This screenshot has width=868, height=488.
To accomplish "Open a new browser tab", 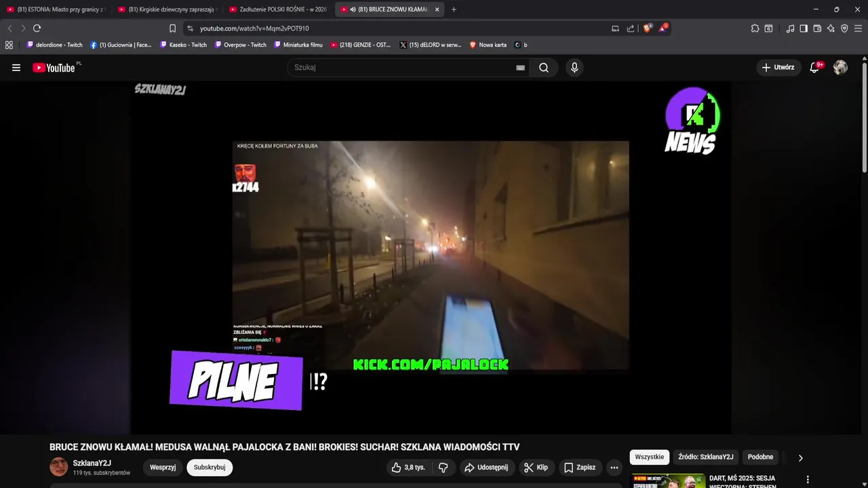I will (x=454, y=9).
